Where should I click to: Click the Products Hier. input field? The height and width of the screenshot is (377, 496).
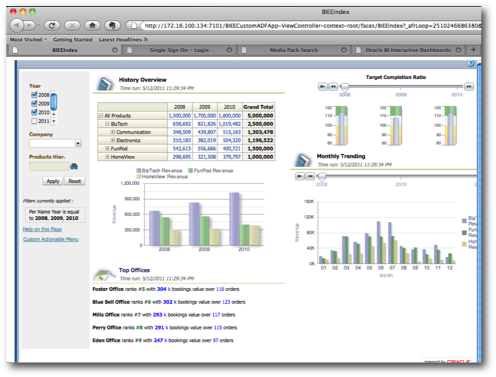tap(49, 166)
